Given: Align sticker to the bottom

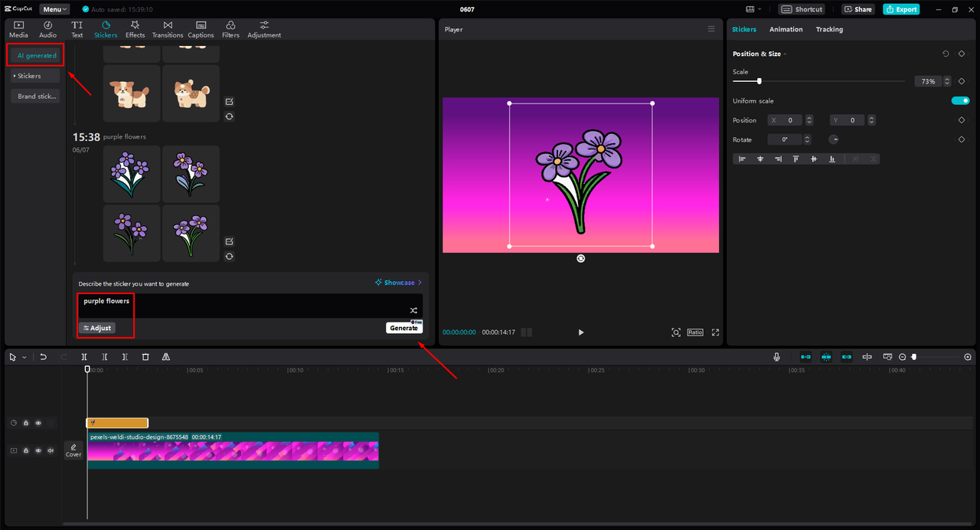Looking at the screenshot, I should pos(832,159).
